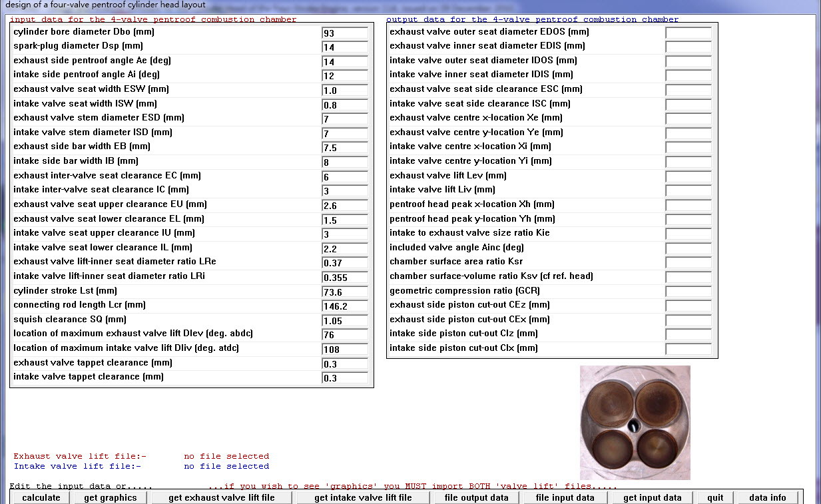821x504 pixels.
Task: Edit maximum exhaust valve lift location Dlev
Action: [x=345, y=335]
